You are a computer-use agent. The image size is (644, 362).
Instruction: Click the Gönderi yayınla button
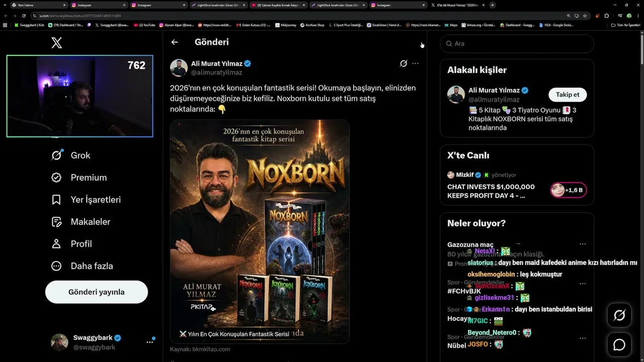click(97, 292)
